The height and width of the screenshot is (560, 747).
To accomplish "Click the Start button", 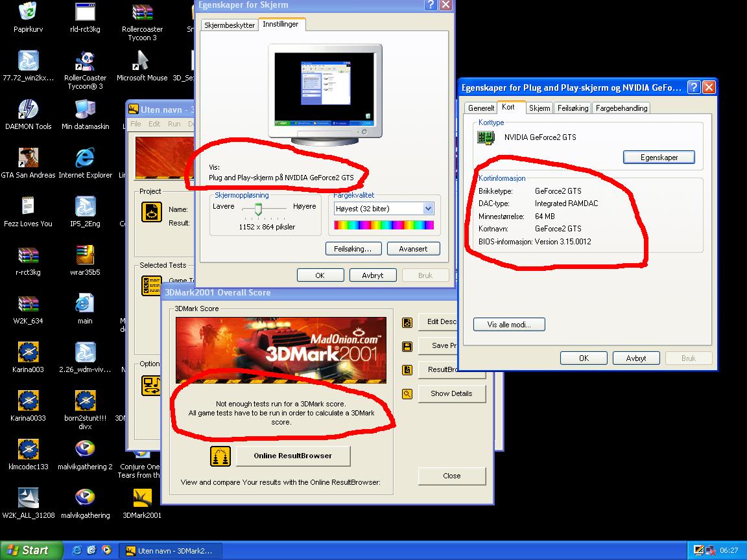I will point(31,550).
